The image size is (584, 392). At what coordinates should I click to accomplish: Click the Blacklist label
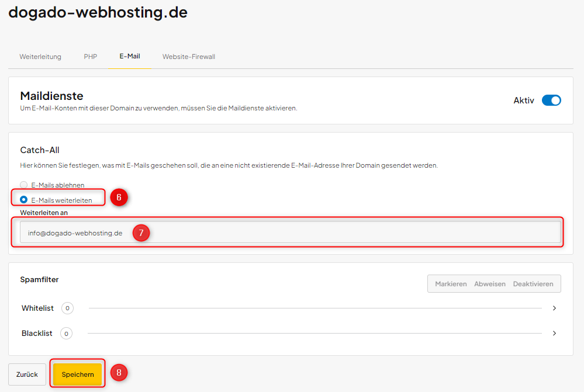coord(37,333)
